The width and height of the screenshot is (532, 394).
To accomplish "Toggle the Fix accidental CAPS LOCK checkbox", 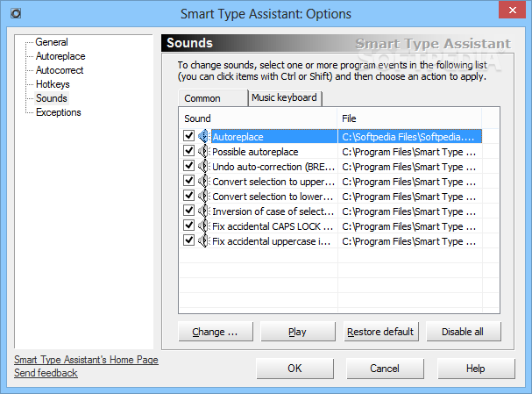I will (188, 226).
